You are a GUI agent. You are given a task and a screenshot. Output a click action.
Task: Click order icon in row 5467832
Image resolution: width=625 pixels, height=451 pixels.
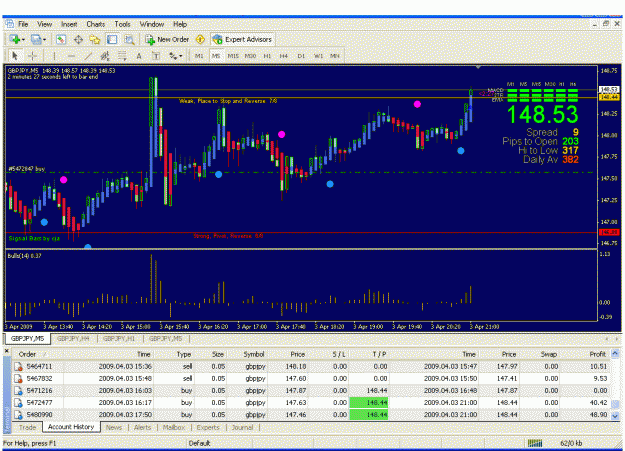[18, 378]
